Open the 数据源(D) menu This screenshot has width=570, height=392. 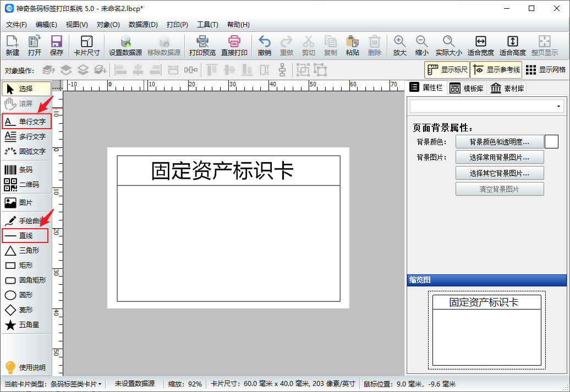pos(143,25)
